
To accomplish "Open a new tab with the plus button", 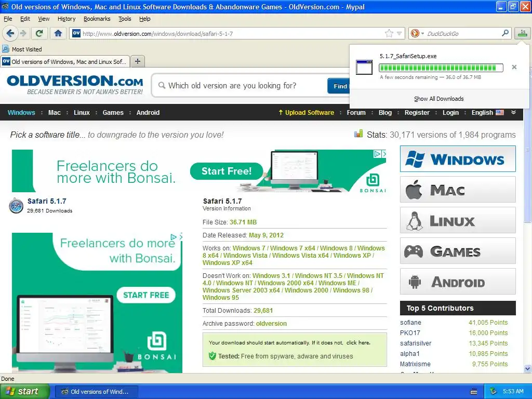I will point(137,61).
